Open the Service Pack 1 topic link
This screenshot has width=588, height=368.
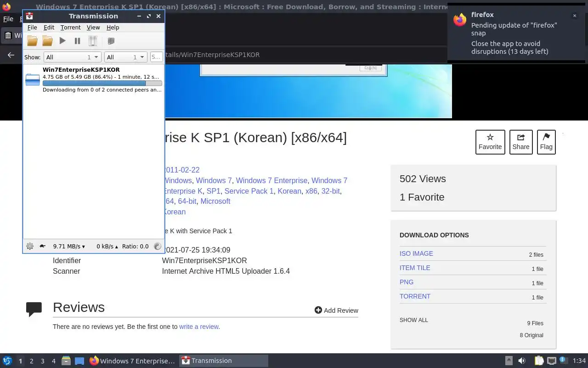[x=249, y=191]
